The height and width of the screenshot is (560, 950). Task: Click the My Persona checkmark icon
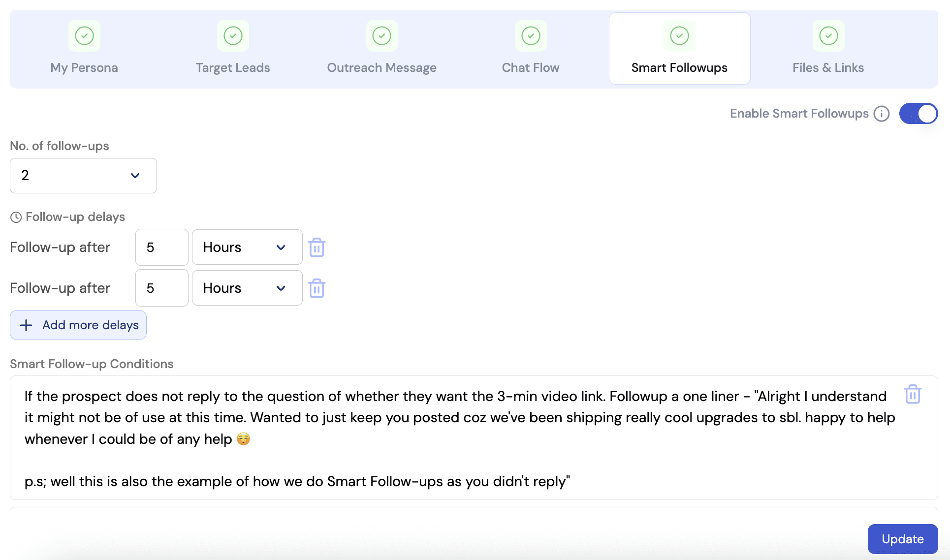[x=84, y=36]
